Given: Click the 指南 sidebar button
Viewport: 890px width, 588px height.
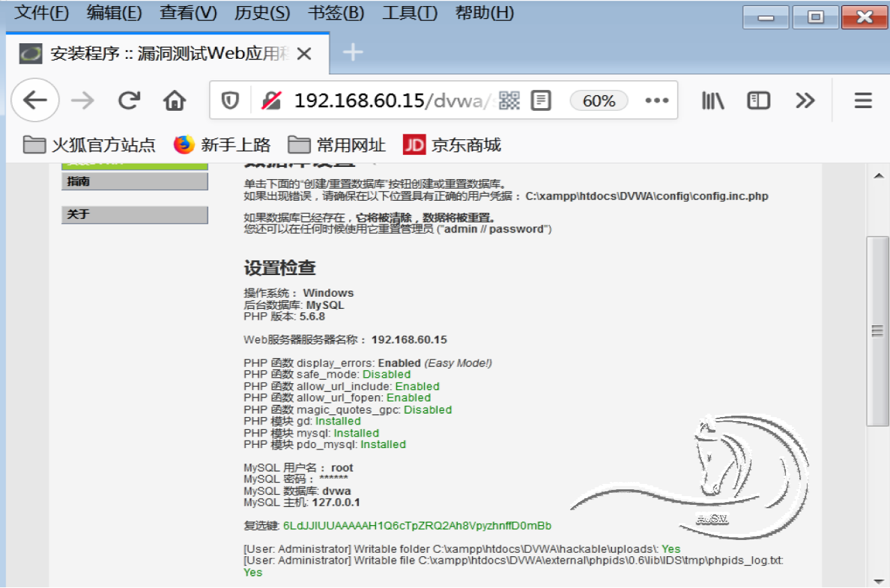Looking at the screenshot, I should coord(135,181).
